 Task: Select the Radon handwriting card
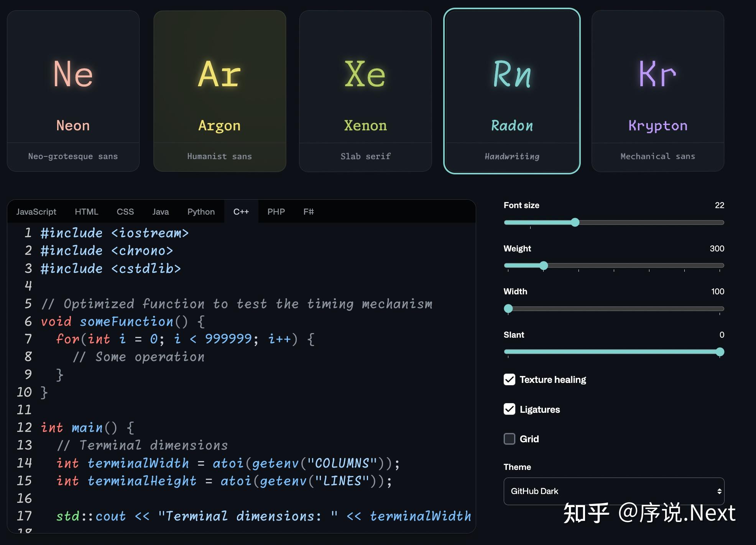[x=512, y=90]
